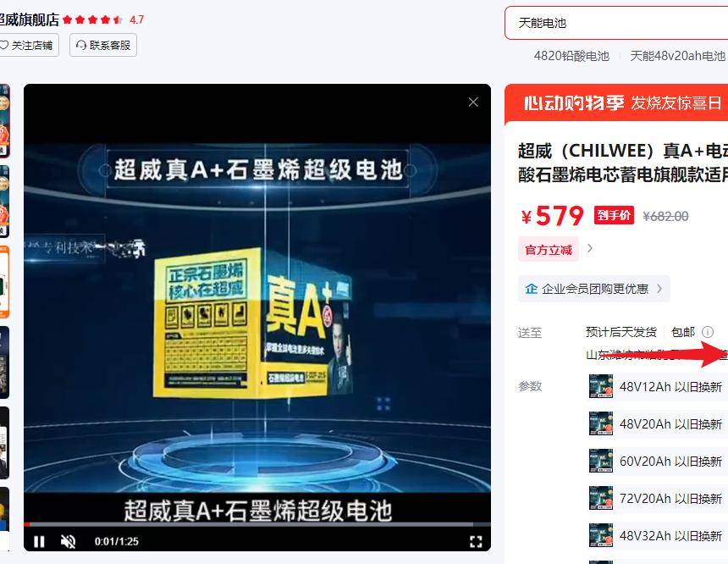
Task: Open suggested search 4820铅酸电池
Action: click(571, 56)
